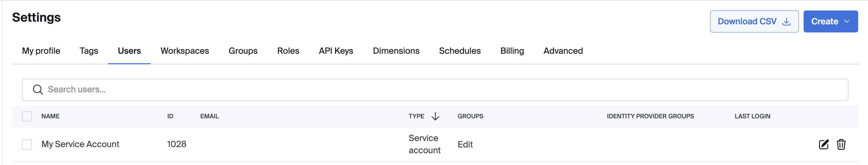Screen dimensions: 868x165
Task: Switch to the Dimensions tab
Action: [x=396, y=51]
